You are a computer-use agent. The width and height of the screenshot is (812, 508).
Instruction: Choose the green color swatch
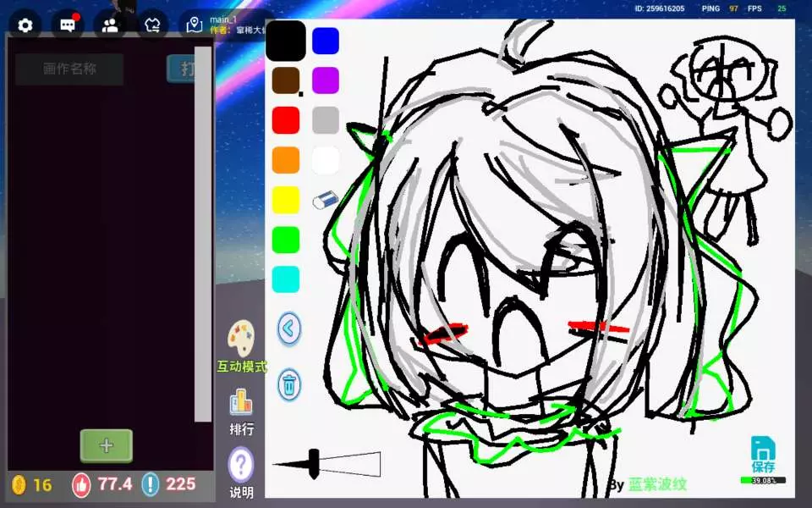coord(286,240)
